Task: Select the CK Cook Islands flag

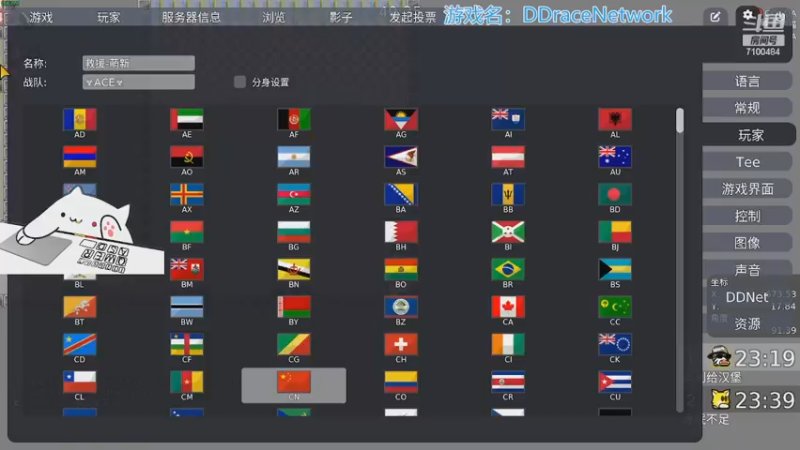Action: pos(615,345)
